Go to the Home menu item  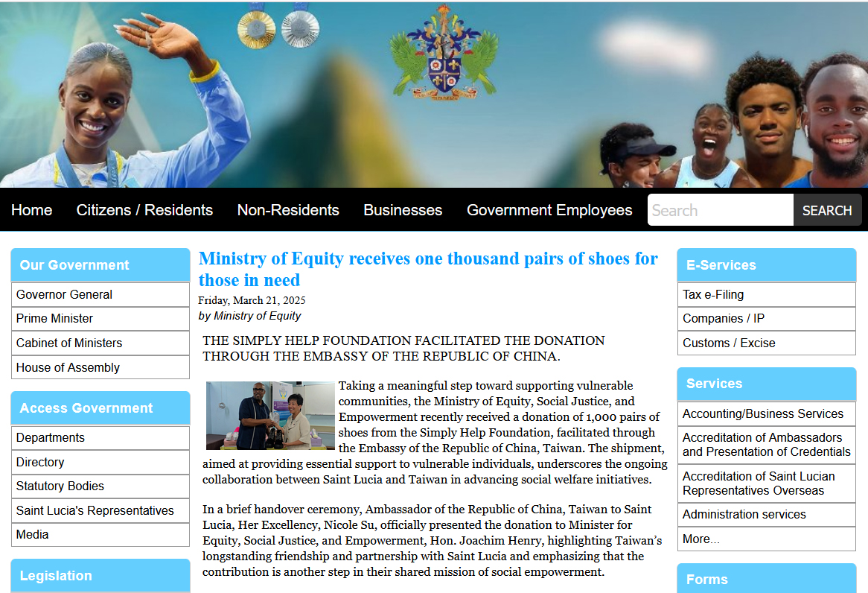[32, 210]
